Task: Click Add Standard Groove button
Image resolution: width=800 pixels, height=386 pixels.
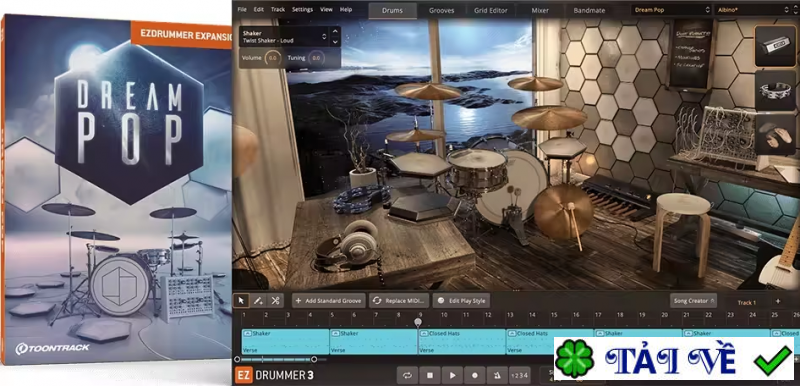Action: (x=329, y=300)
